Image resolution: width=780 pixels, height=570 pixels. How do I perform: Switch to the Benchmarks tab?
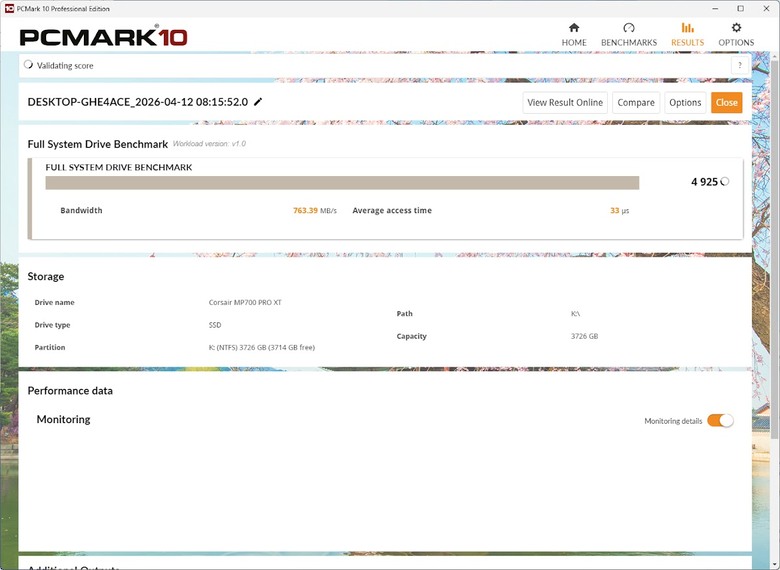coord(629,34)
